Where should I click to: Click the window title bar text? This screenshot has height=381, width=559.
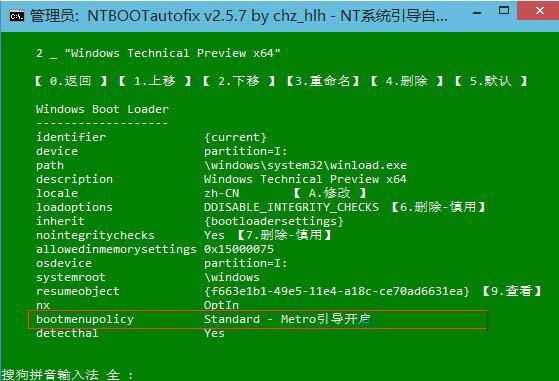[239, 16]
